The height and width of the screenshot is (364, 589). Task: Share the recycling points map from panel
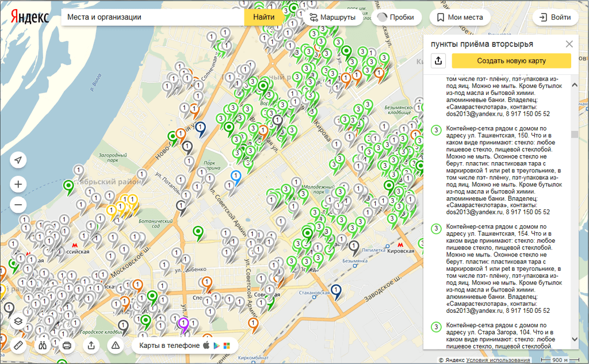(x=438, y=61)
